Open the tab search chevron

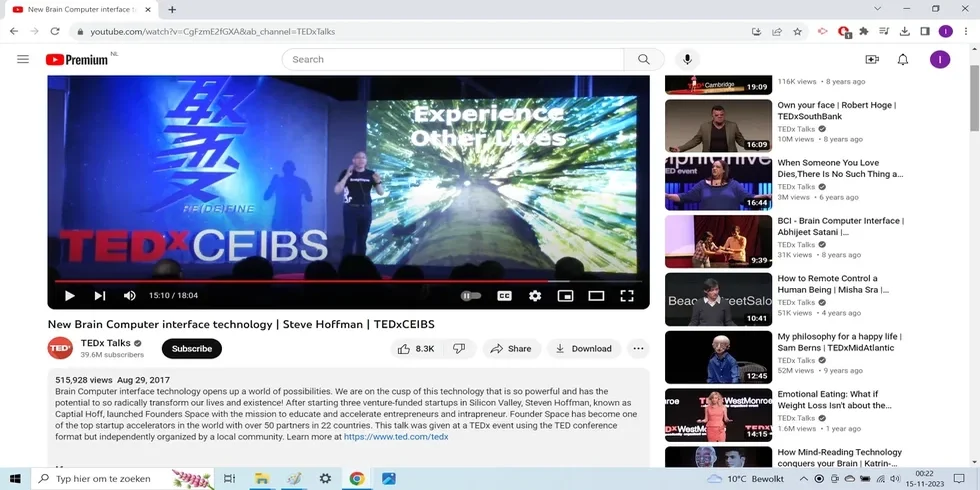(x=878, y=9)
